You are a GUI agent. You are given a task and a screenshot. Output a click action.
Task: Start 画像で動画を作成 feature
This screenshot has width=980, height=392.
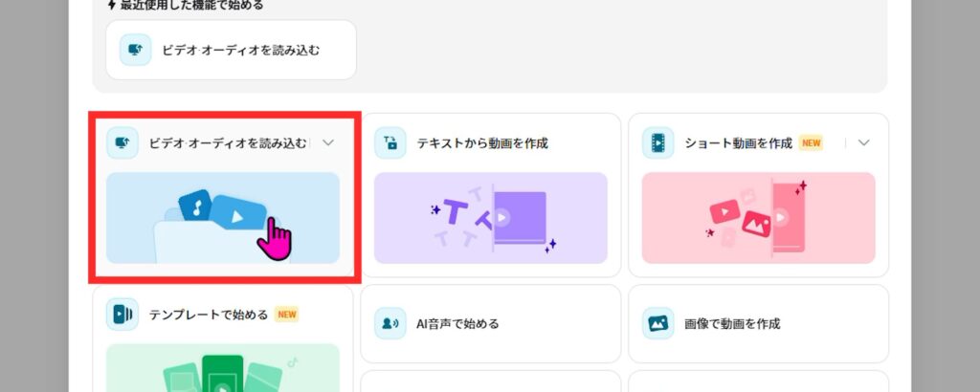pyautogui.click(x=732, y=324)
